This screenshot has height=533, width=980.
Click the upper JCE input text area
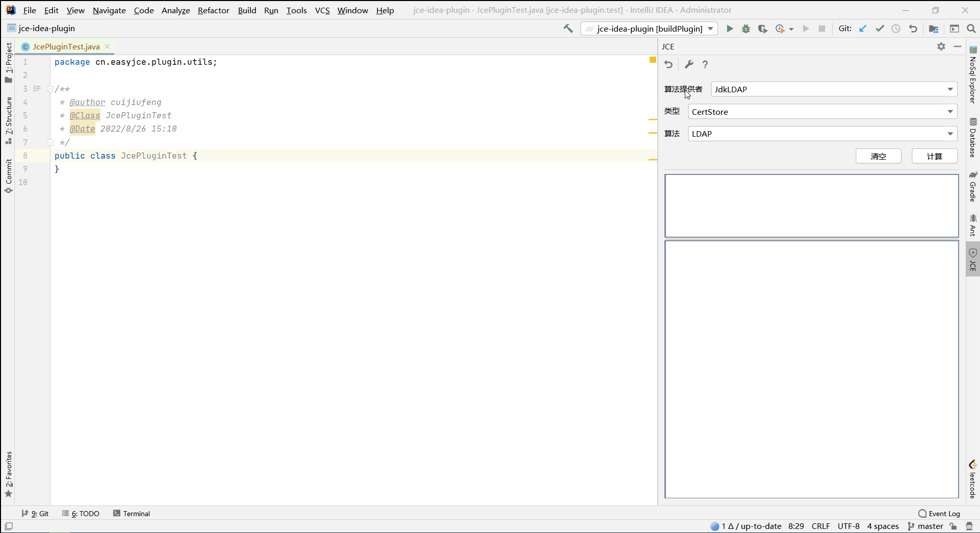click(x=812, y=206)
